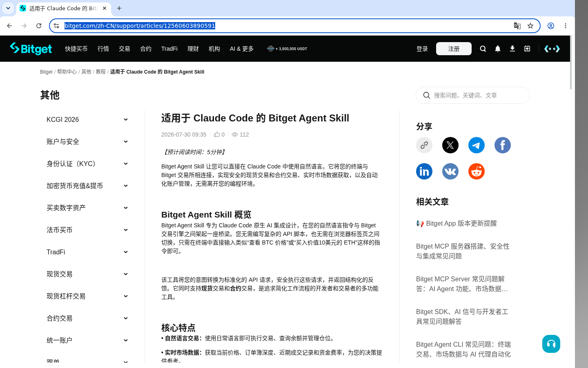Go to 帮助中心 breadcrumb

(x=67, y=72)
